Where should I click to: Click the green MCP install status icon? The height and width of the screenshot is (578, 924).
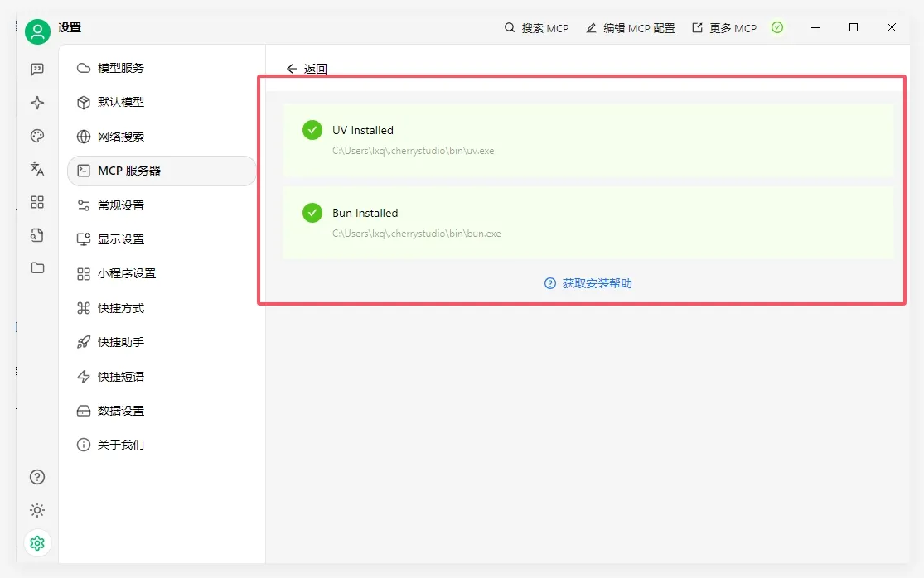coord(776,28)
